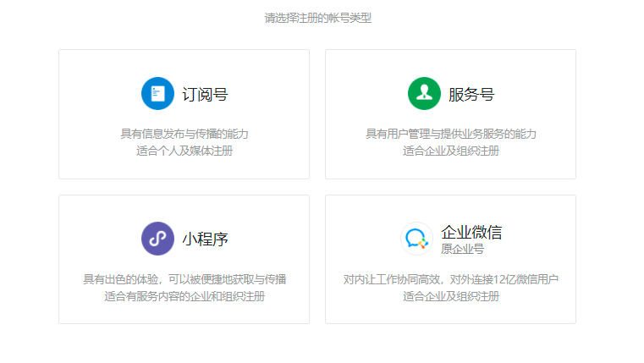Click 适合企业及组织注册 under 服务号
644x363 pixels.
451,151
